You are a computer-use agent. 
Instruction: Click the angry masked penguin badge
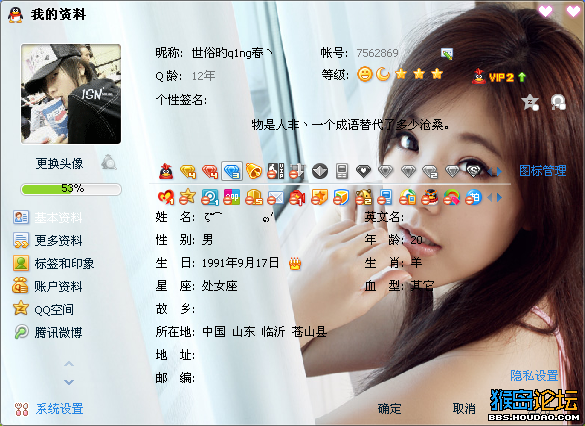point(429,197)
